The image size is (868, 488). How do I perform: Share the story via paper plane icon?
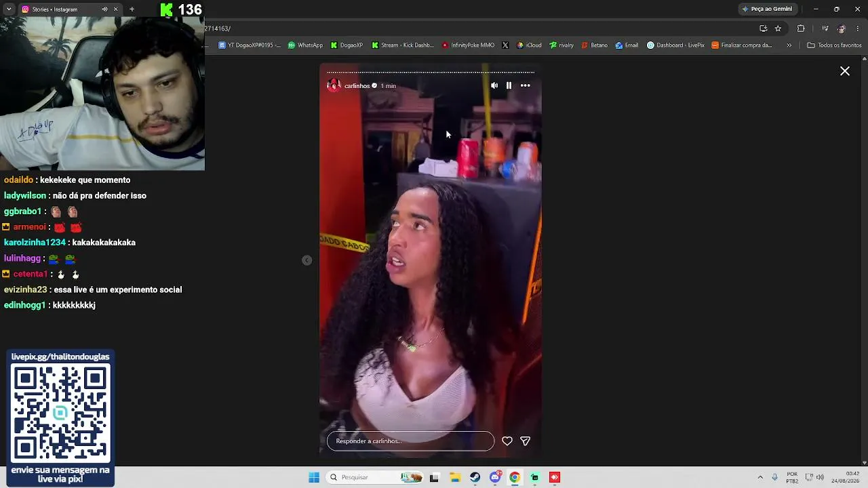point(525,441)
